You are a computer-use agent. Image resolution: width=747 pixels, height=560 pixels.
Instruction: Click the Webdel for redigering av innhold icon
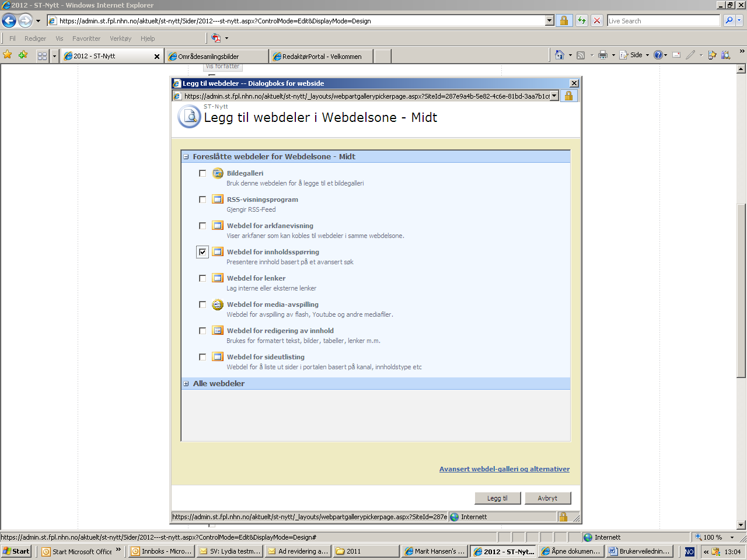pos(218,331)
